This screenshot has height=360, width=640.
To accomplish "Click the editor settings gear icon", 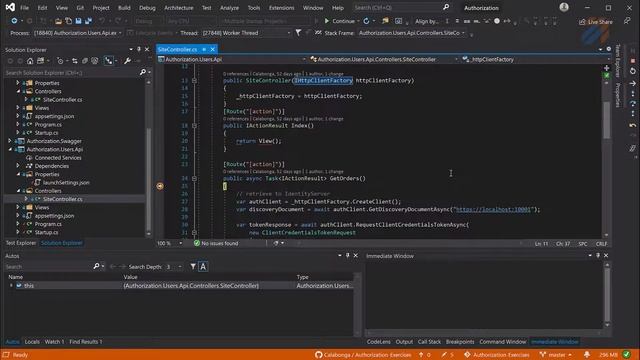I will (609, 49).
